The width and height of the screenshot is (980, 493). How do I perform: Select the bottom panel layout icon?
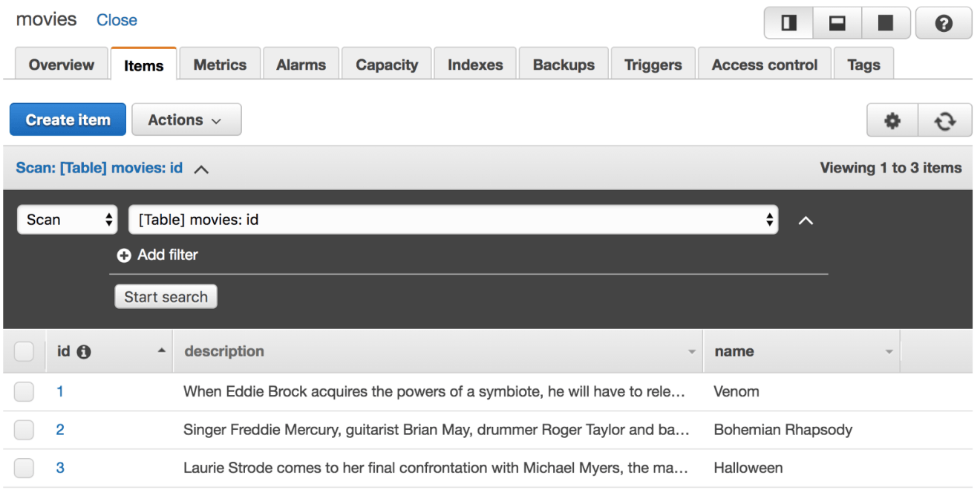[837, 24]
